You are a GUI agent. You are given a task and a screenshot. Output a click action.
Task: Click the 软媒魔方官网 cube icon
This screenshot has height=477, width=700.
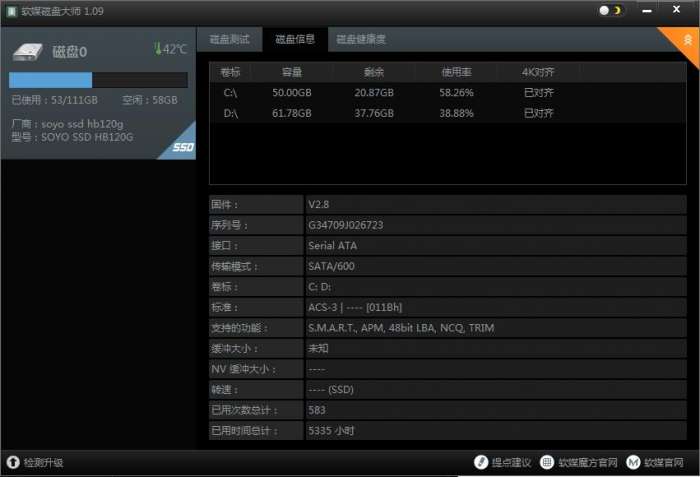click(547, 462)
